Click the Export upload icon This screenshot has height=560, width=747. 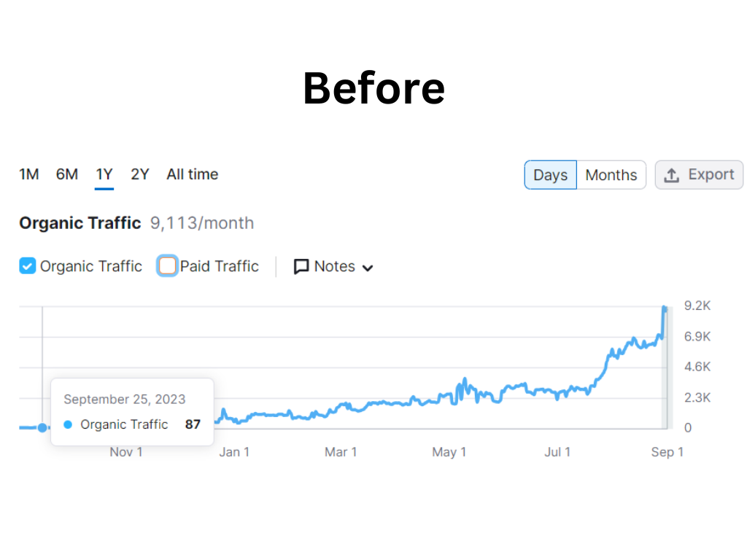coord(672,175)
